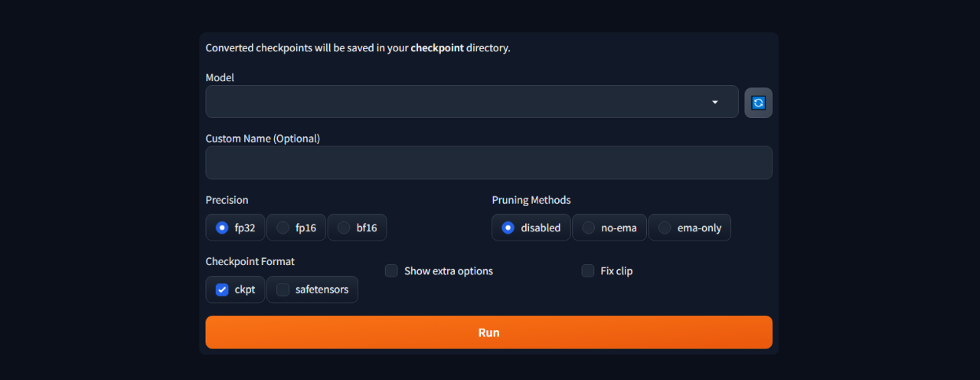980x380 pixels.
Task: Click the Pruning Methods heading
Action: (531, 200)
